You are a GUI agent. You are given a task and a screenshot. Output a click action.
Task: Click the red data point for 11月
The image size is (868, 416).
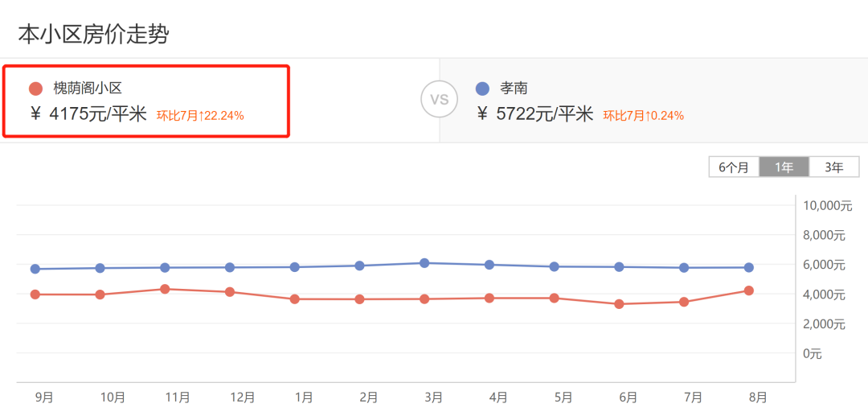[165, 289]
